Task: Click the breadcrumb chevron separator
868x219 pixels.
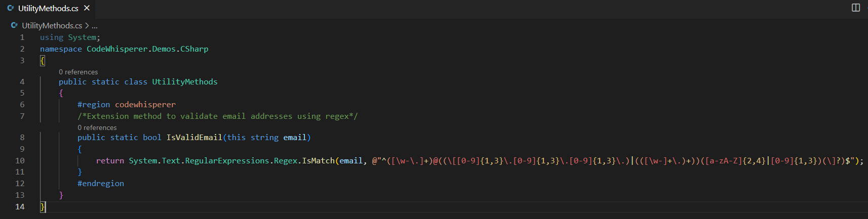Action: click(87, 25)
